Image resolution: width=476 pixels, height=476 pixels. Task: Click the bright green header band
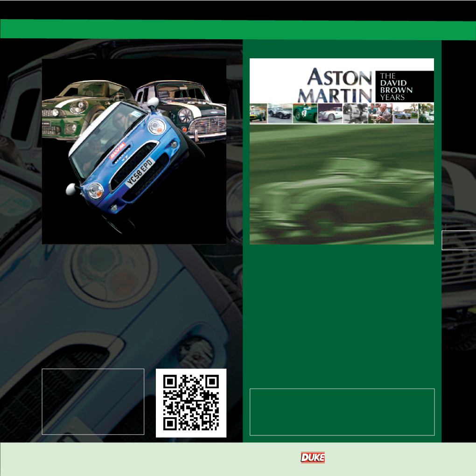pyautogui.click(x=238, y=29)
